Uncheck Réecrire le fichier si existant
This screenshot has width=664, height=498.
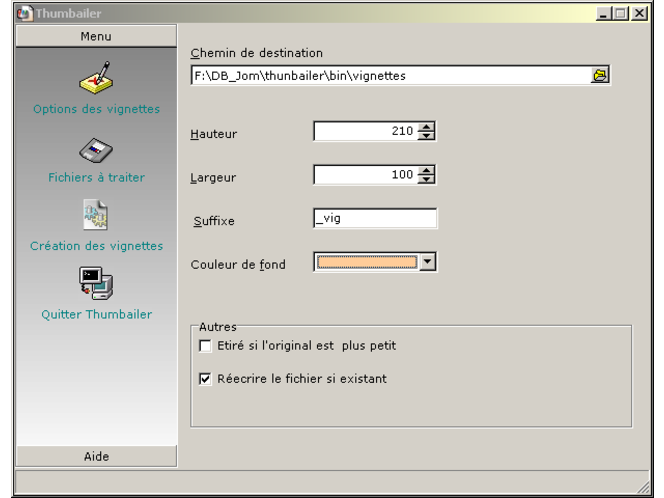205,379
